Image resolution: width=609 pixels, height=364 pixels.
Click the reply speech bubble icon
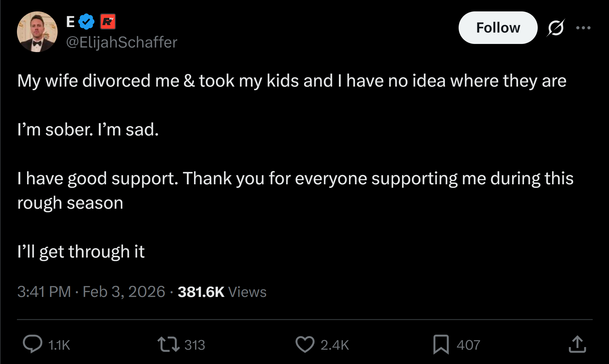33,344
